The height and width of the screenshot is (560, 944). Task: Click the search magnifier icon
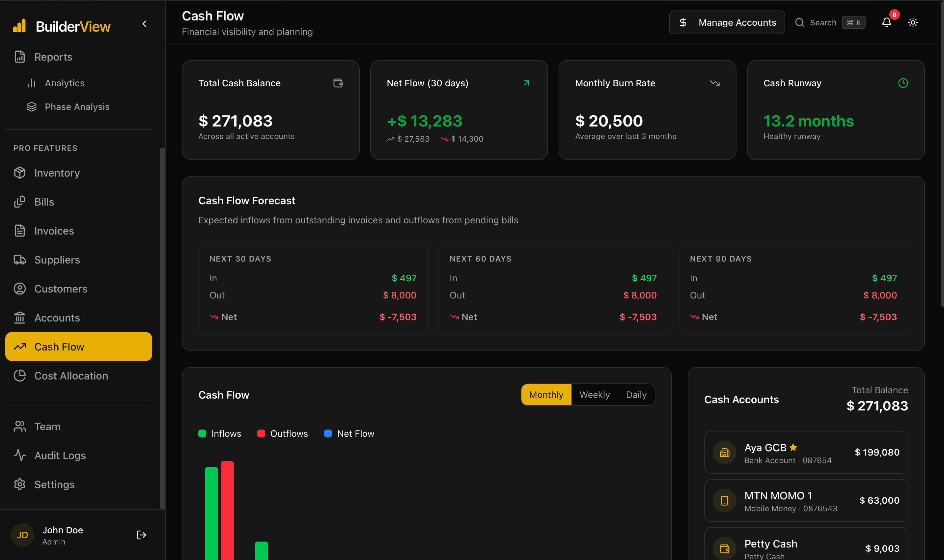[x=800, y=22]
